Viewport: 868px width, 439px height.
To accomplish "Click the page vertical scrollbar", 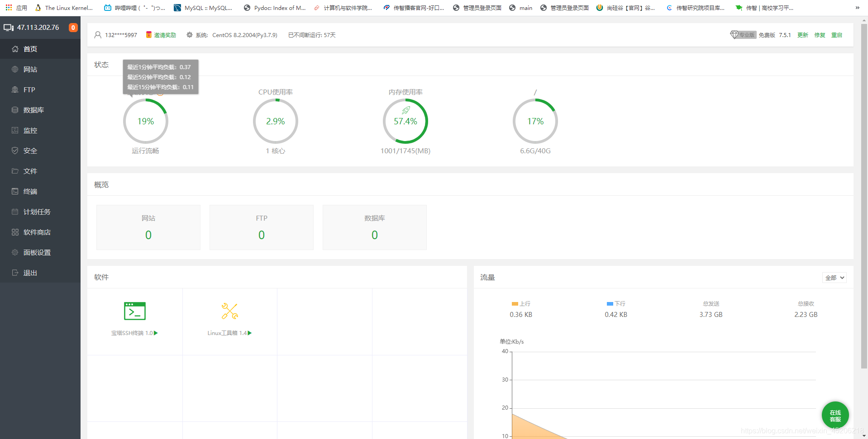I will click(x=864, y=194).
